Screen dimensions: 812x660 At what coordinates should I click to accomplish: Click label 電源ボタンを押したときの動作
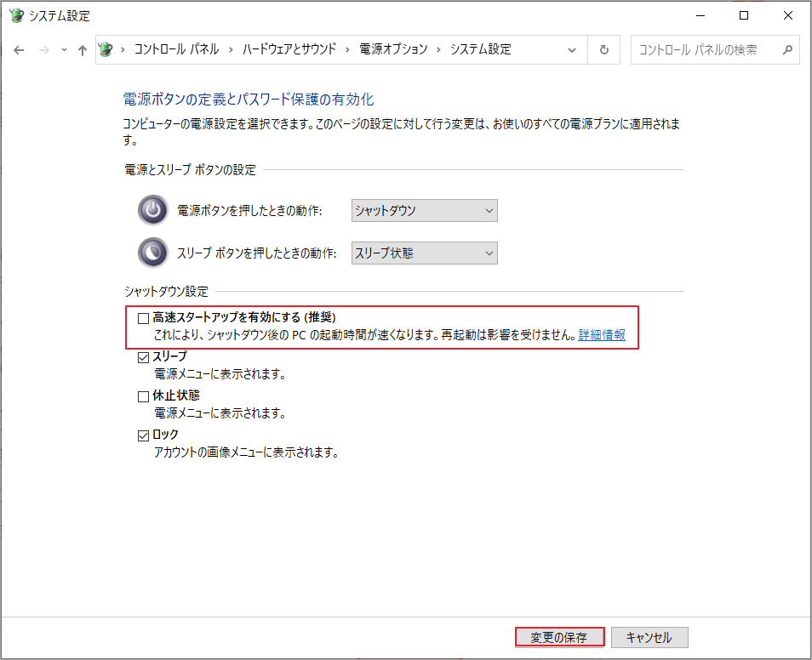(249, 211)
